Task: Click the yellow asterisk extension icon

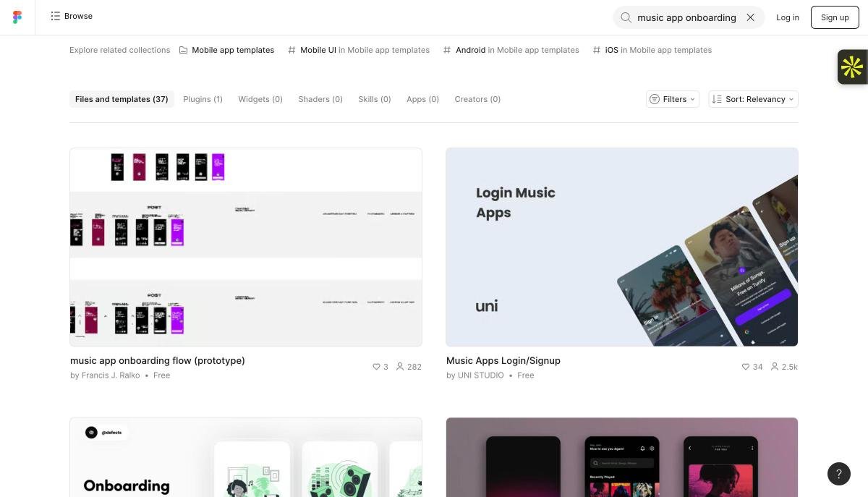Action: (x=852, y=67)
